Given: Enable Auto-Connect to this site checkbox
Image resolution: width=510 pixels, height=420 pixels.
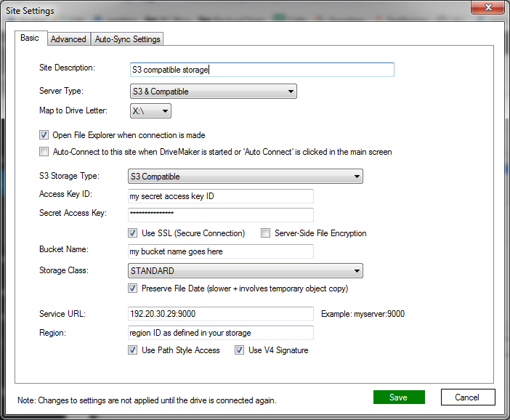Looking at the screenshot, I should click(44, 153).
